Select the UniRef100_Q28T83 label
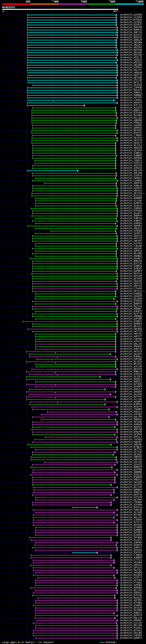The image size is (146, 644). tap(131, 188)
